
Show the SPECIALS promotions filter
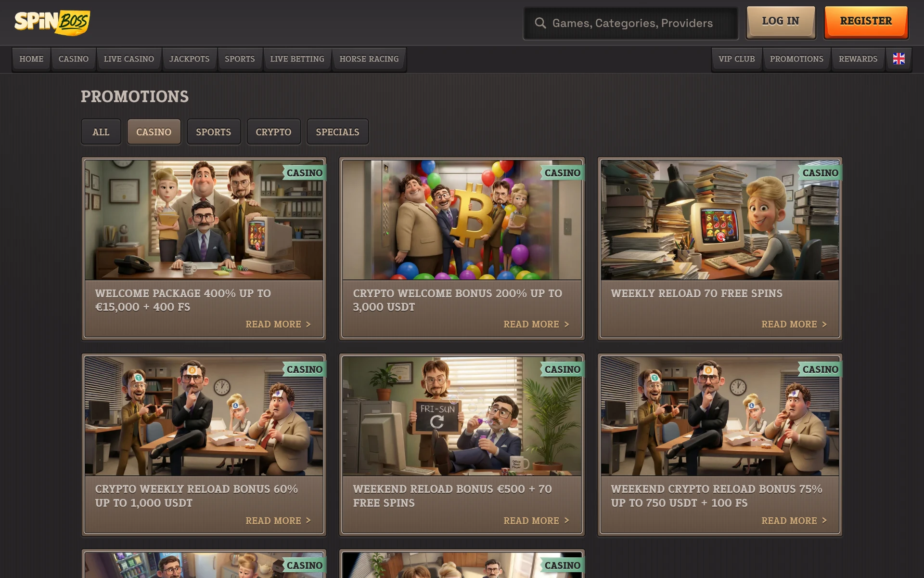click(338, 132)
